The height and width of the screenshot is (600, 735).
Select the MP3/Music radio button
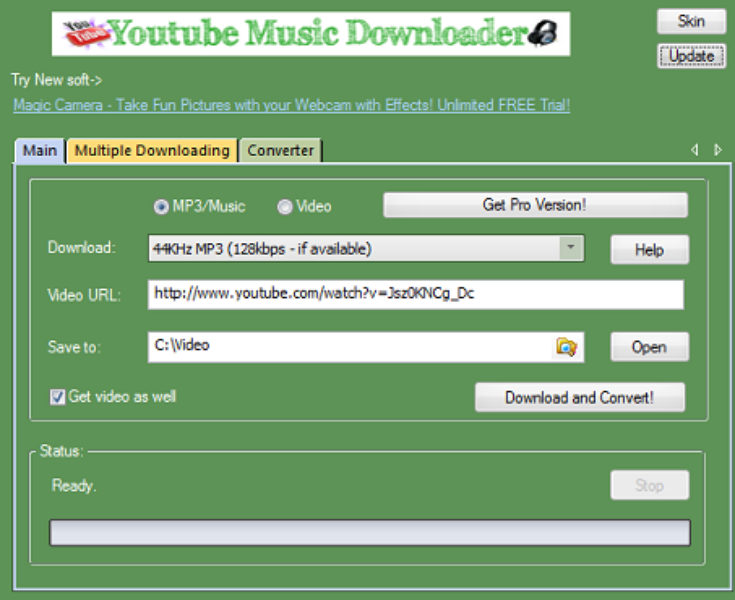[161, 207]
